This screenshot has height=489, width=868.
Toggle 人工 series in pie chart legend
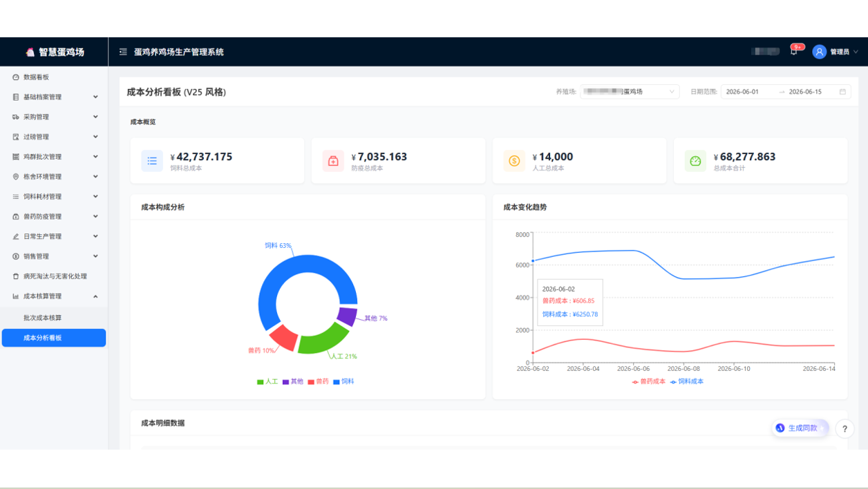[x=267, y=381]
